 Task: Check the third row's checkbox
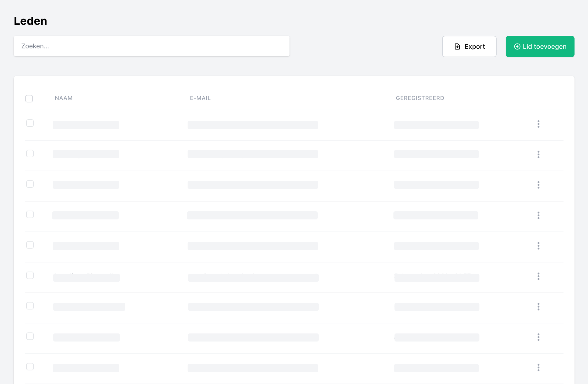(30, 184)
